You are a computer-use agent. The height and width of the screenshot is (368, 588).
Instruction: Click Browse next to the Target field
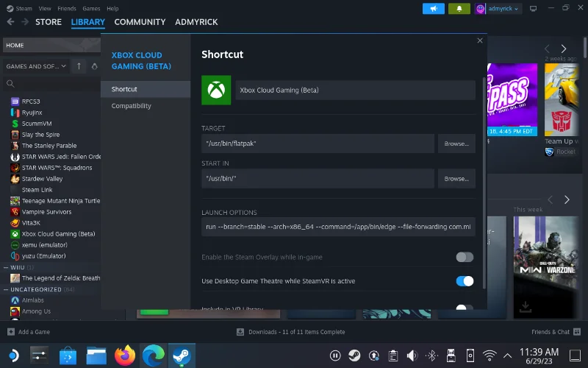(x=456, y=144)
